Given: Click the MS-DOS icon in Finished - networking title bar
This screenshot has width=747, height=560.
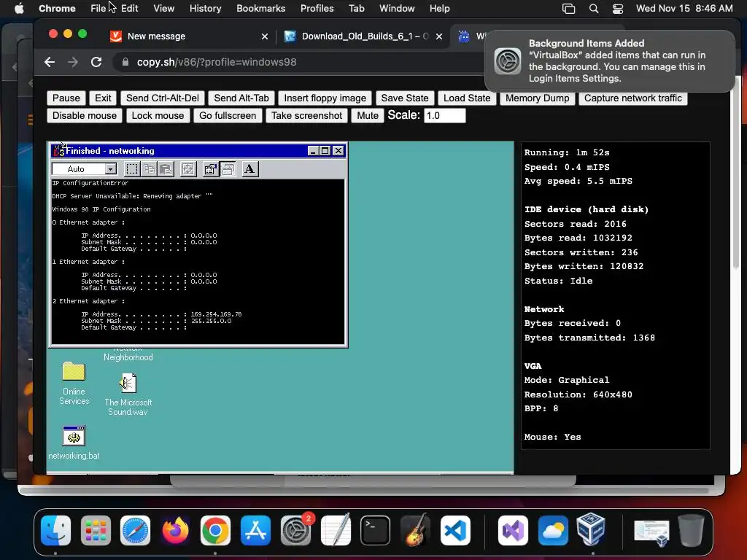Looking at the screenshot, I should (x=58, y=151).
